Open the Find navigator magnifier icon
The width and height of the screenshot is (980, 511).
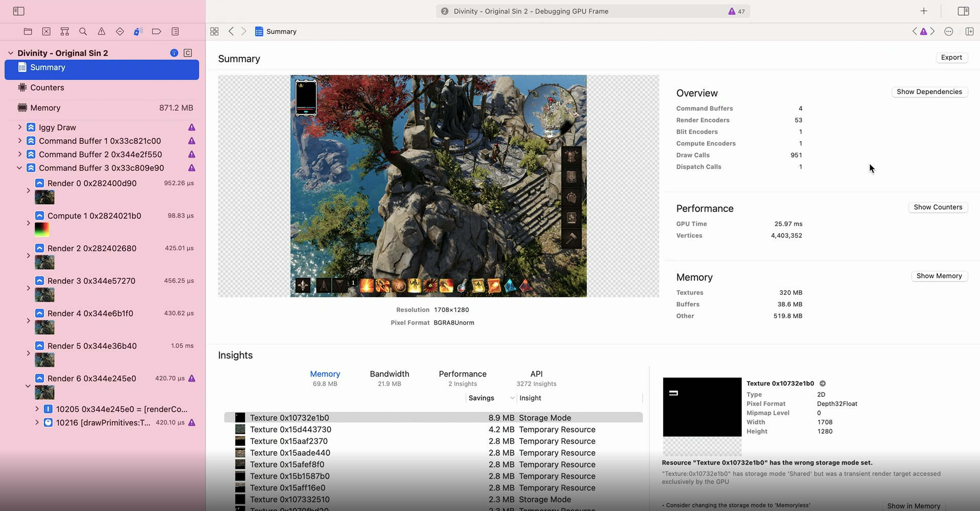pos(83,32)
